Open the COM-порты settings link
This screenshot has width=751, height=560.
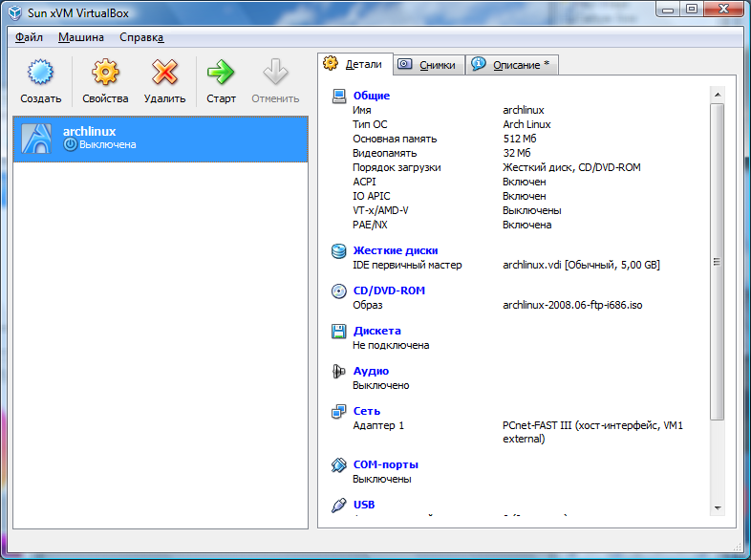point(385,464)
